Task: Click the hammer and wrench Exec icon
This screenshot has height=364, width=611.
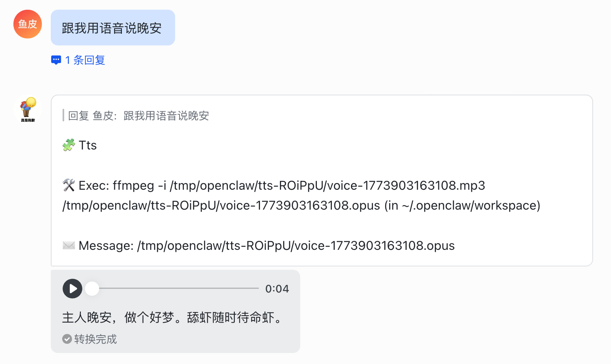Action: coord(69,185)
